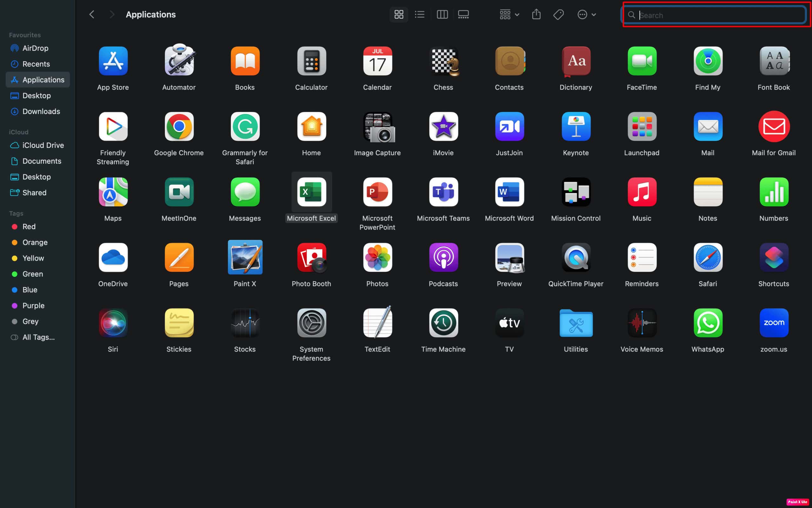Image resolution: width=812 pixels, height=508 pixels.
Task: Select the Siri app icon
Action: point(113,323)
